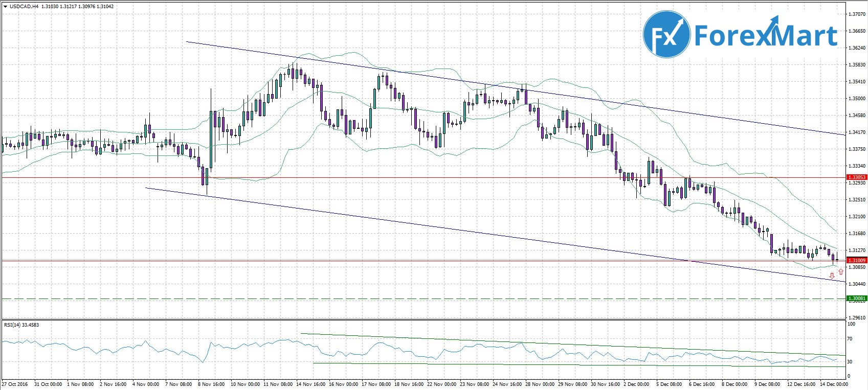Click the 1.29610 price axis label
The width and height of the screenshot is (868, 390).
[x=857, y=317]
